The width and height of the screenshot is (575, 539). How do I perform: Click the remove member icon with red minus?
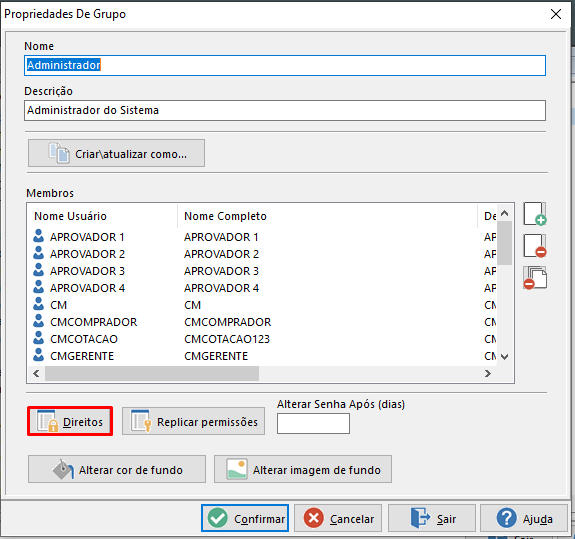click(x=535, y=246)
